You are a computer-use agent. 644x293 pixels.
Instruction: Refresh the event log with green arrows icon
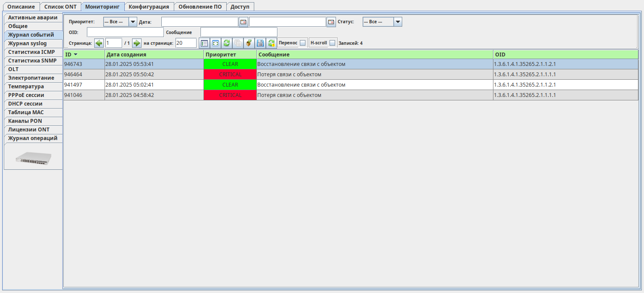(x=227, y=43)
